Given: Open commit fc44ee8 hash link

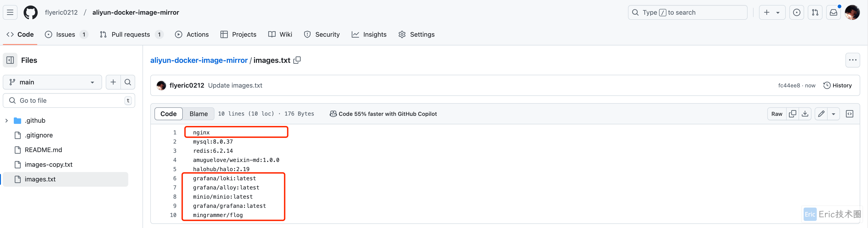Looking at the screenshot, I should 789,85.
